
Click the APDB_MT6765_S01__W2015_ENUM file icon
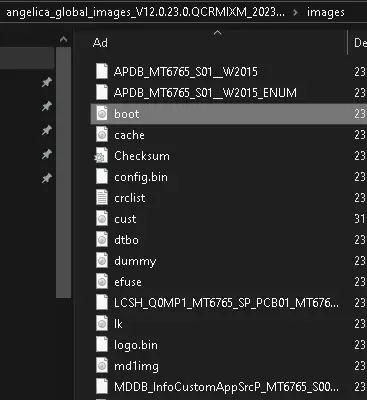click(x=102, y=92)
